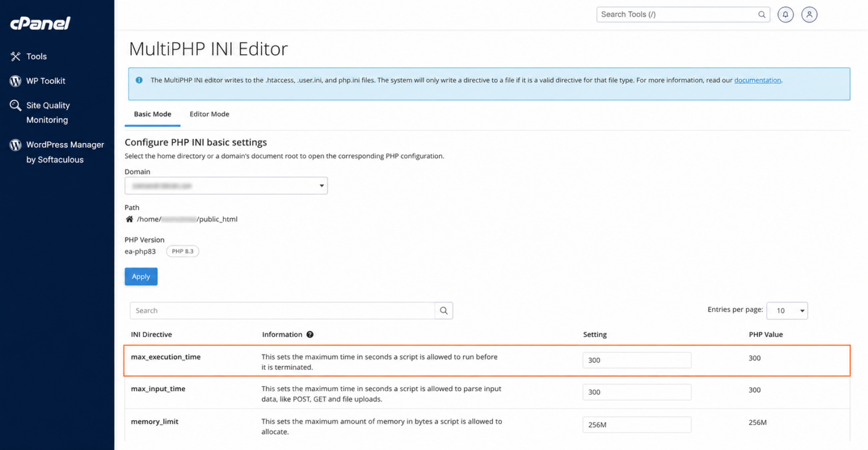This screenshot has width=868, height=450.
Task: Click the MultiPHP INI Editor heading
Action: pos(209,49)
